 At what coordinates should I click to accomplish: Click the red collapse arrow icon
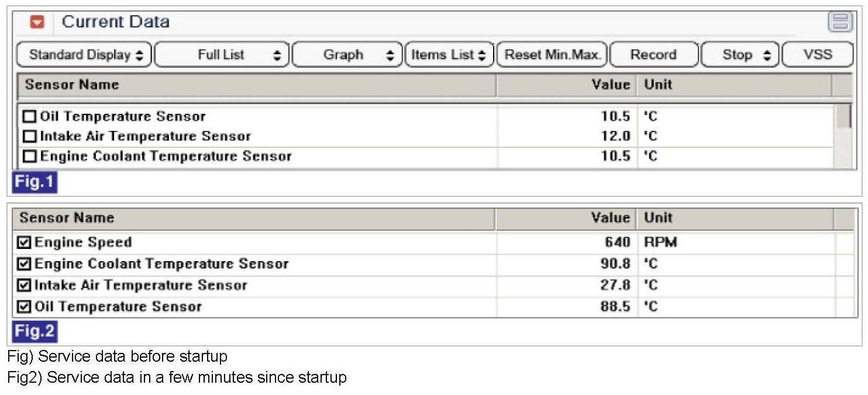click(37, 23)
